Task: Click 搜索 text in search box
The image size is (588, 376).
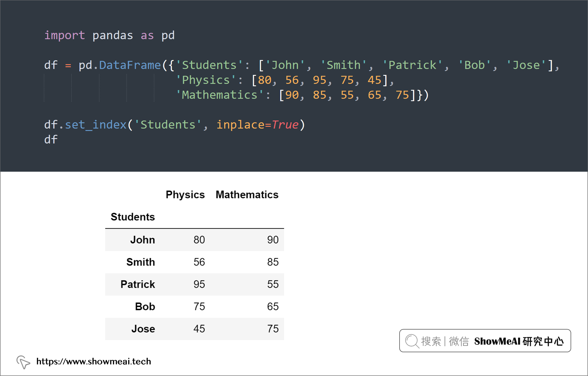Action: pos(431,341)
